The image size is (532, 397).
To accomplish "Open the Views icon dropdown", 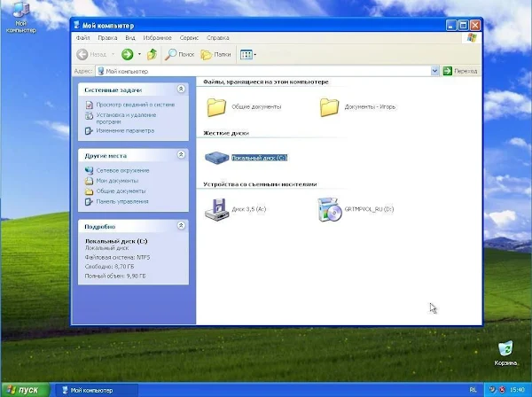I will (247, 54).
